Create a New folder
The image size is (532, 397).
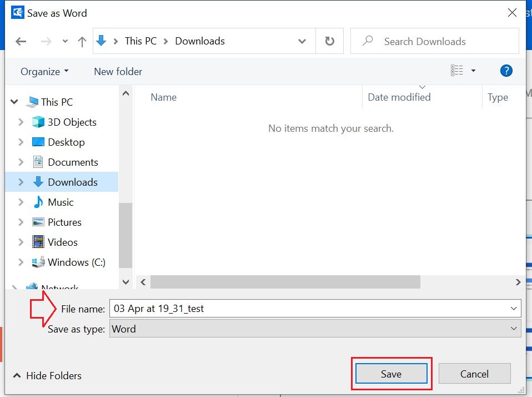coord(118,72)
